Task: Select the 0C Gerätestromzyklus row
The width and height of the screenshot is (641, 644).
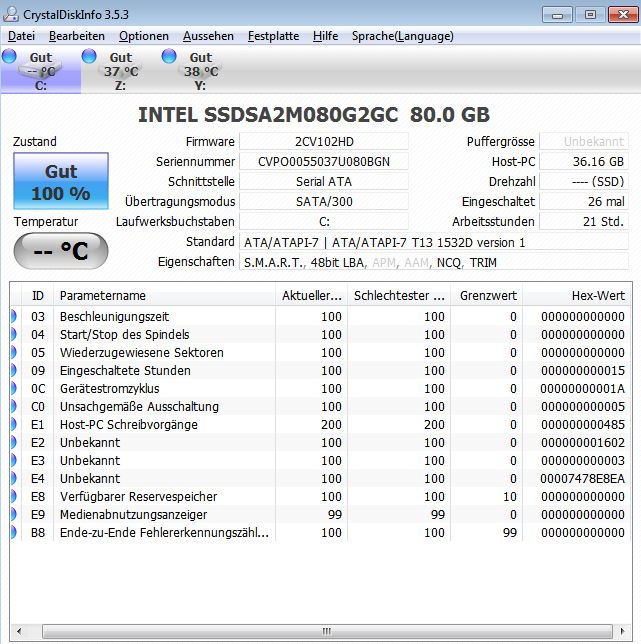Action: [x=320, y=389]
